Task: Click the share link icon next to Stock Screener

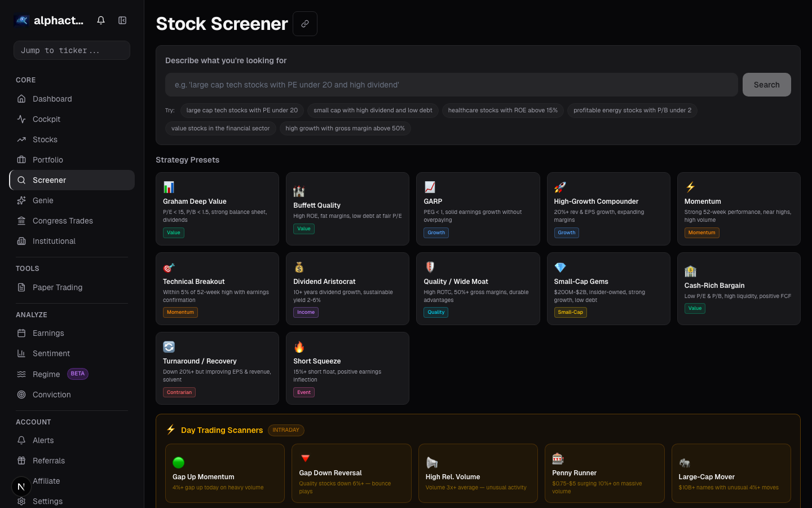Action: click(305, 24)
